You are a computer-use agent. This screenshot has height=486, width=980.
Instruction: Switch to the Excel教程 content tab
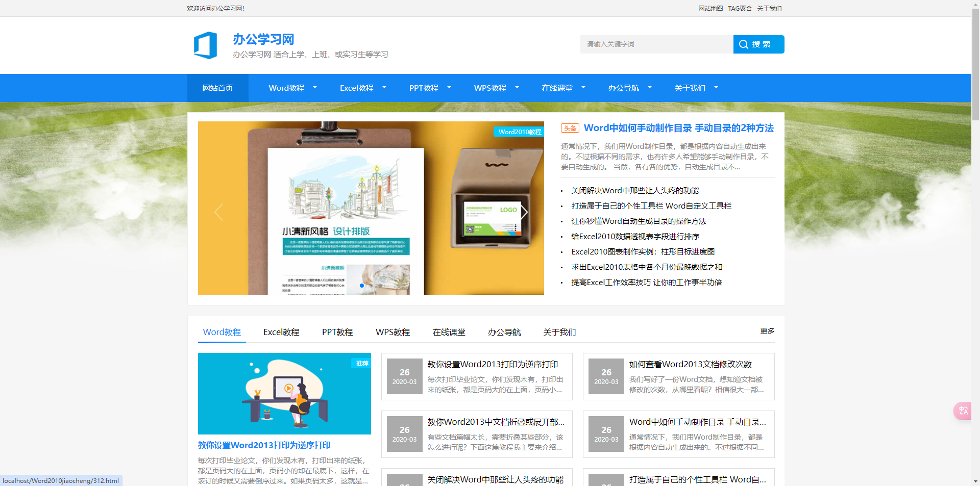[281, 332]
